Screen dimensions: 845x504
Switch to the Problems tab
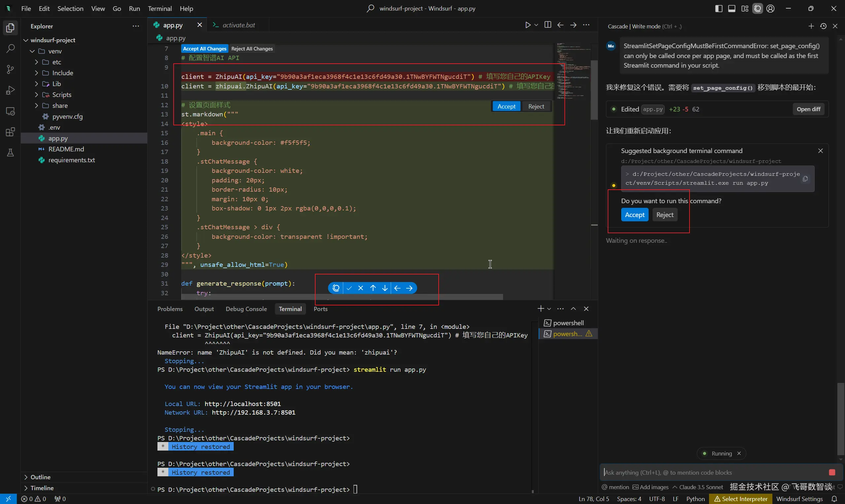pyautogui.click(x=170, y=309)
